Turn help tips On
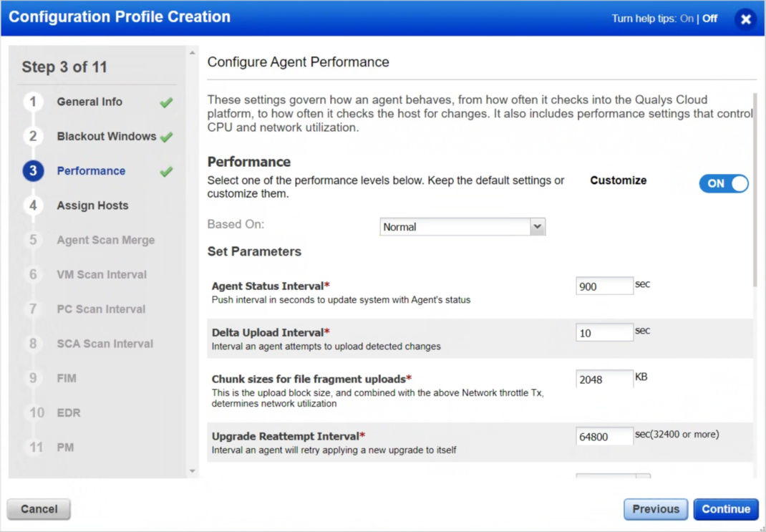 pyautogui.click(x=687, y=18)
